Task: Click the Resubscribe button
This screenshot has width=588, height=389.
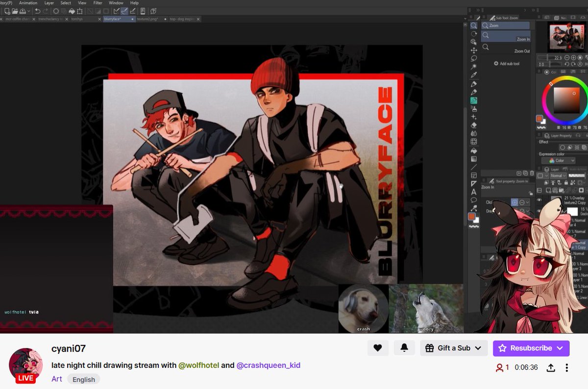Action: coord(531,348)
